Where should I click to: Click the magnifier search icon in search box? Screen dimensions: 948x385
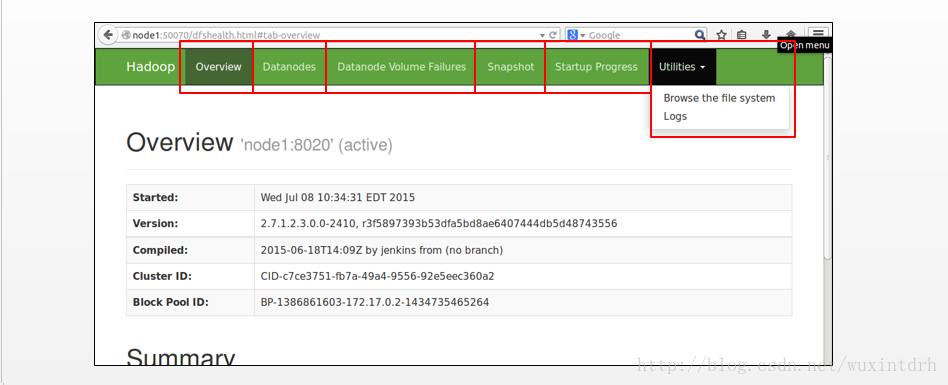pos(700,35)
